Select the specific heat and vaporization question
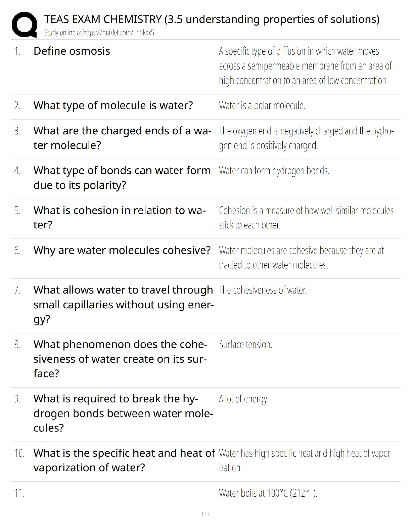This screenshot has height=532, width=411. coord(124,460)
